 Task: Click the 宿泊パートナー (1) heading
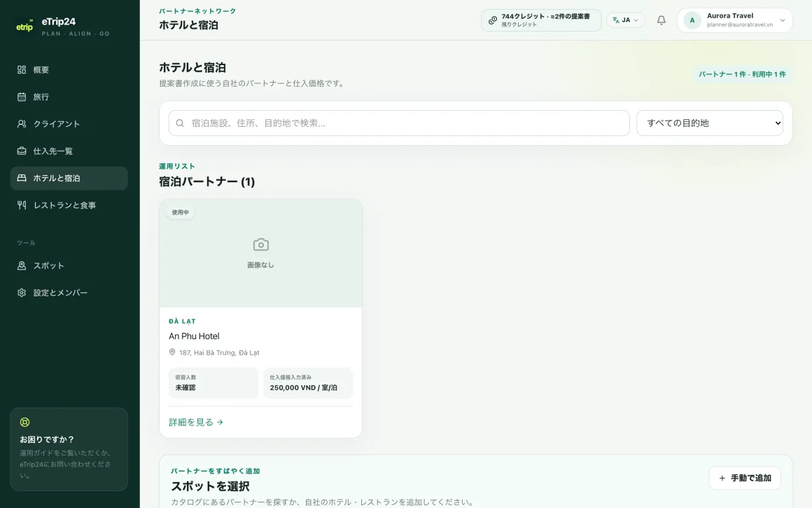[206, 181]
